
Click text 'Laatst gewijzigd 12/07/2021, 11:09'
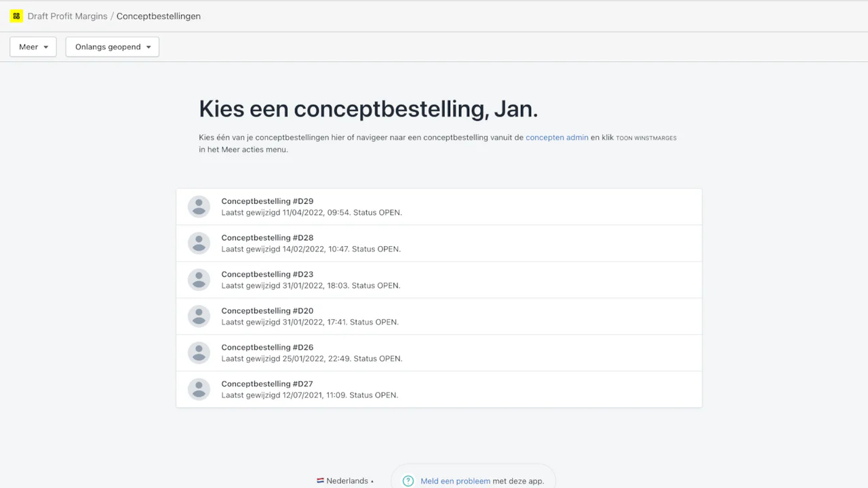[x=283, y=396]
